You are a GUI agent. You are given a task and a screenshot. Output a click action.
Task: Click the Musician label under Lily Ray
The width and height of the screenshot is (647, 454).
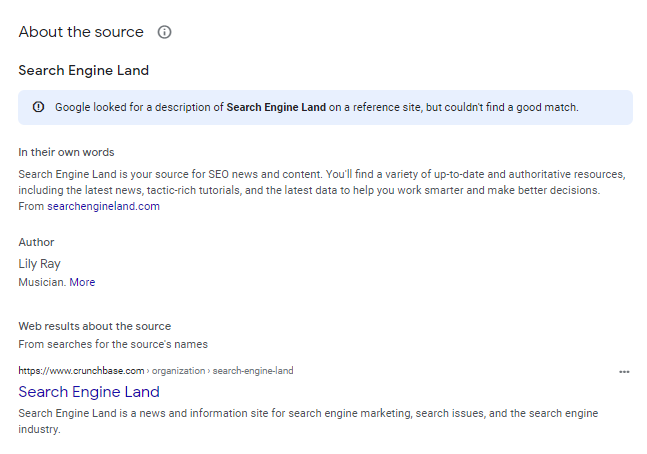click(x=42, y=282)
